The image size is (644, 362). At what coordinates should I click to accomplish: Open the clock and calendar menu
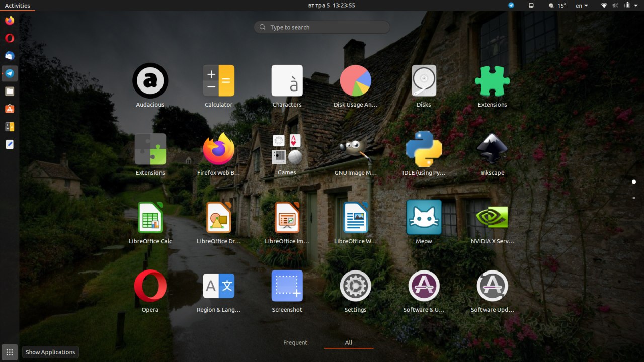[332, 6]
